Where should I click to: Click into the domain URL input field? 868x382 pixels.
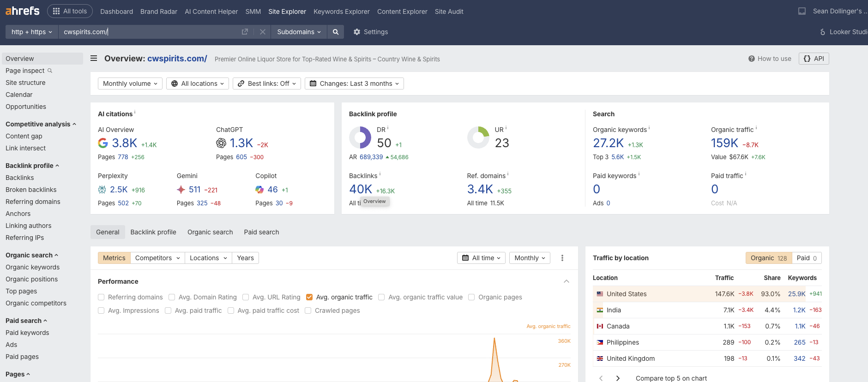[148, 32]
